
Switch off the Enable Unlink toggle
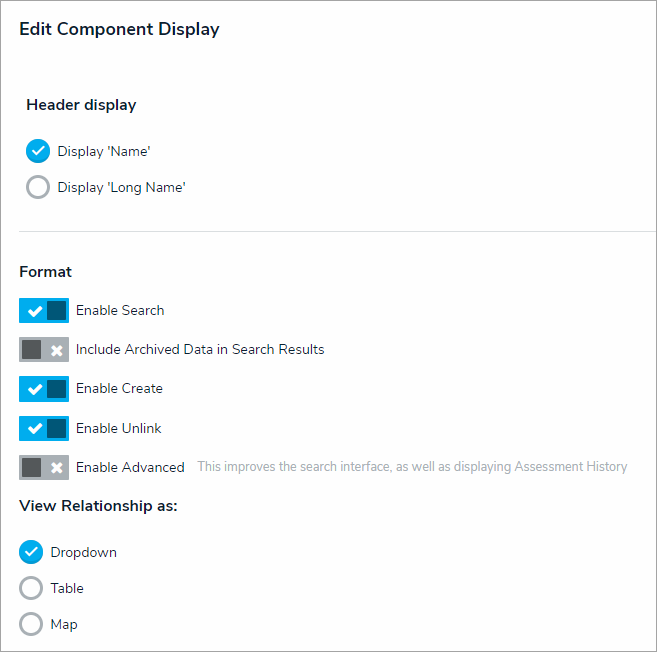[44, 428]
